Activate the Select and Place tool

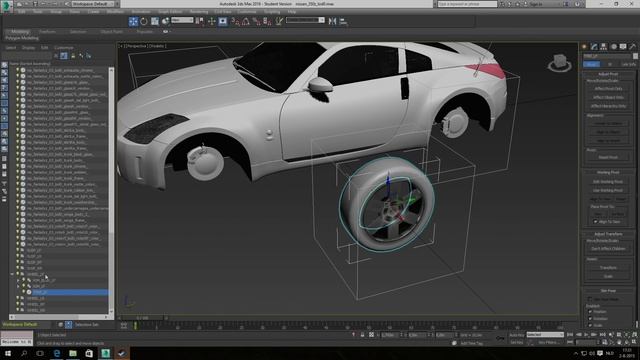point(165,21)
